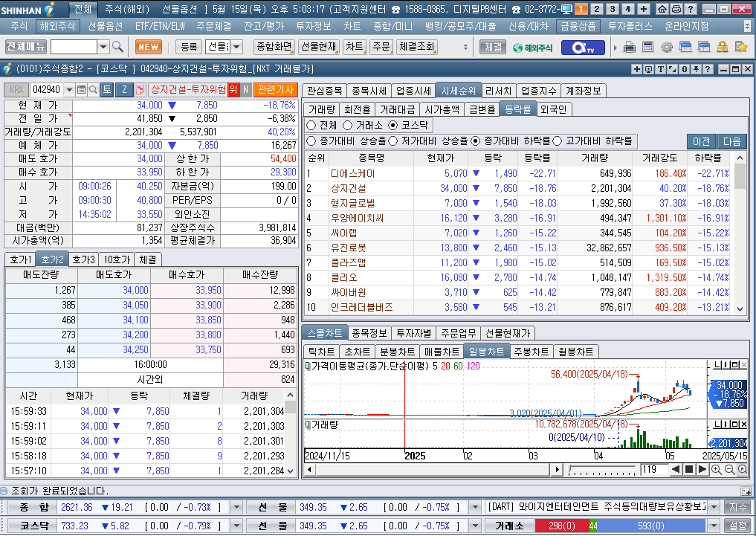The height and width of the screenshot is (536, 756).
Task: Open help question mark icon
Action: pos(691,9)
